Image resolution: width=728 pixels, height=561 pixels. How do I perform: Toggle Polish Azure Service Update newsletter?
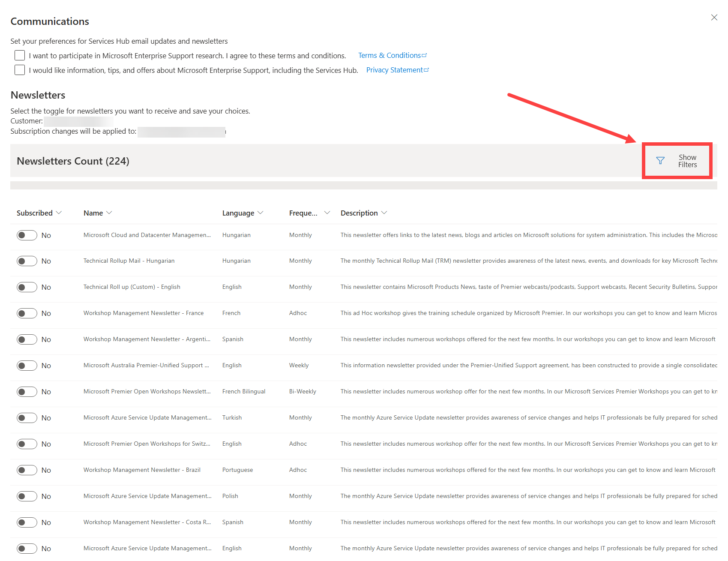click(27, 497)
